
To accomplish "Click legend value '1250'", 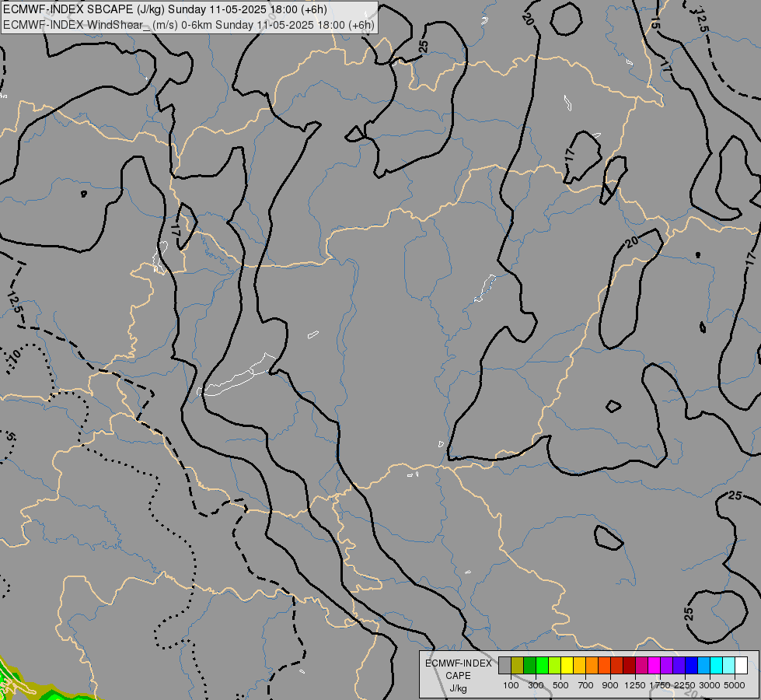I will click(x=635, y=685).
